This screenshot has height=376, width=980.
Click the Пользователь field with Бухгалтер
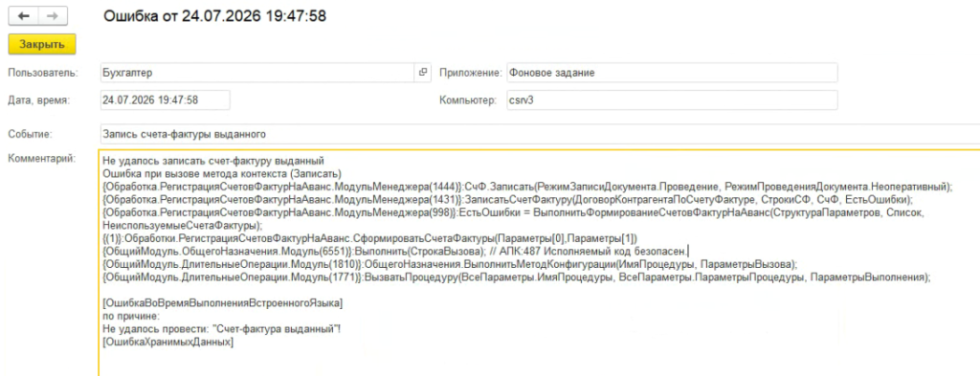pos(257,73)
